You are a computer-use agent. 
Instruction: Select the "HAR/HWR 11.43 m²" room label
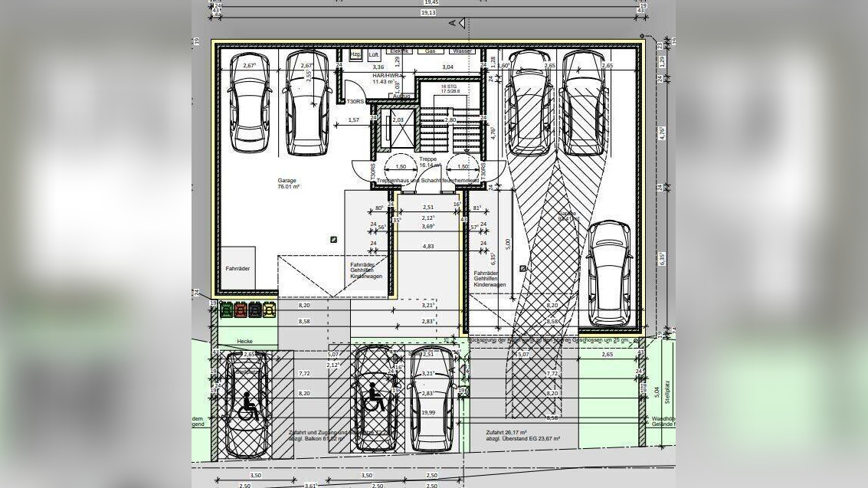click(385, 78)
